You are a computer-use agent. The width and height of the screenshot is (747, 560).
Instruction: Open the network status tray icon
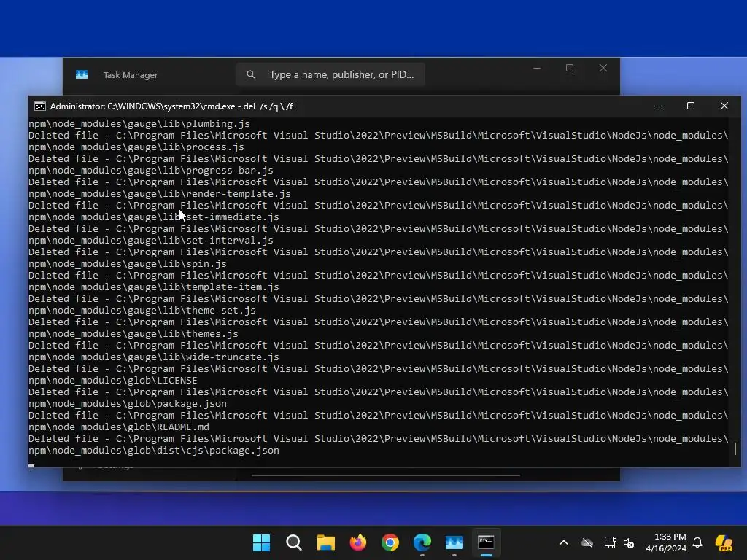point(610,542)
